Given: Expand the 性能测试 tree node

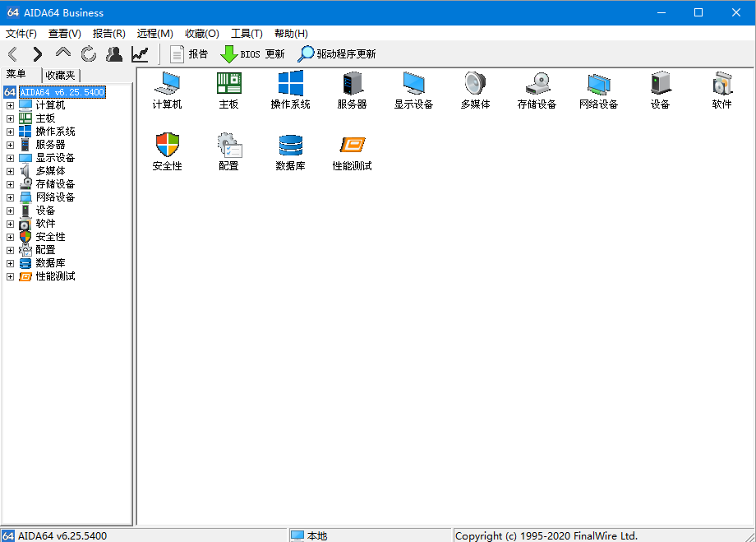Looking at the screenshot, I should [10, 276].
